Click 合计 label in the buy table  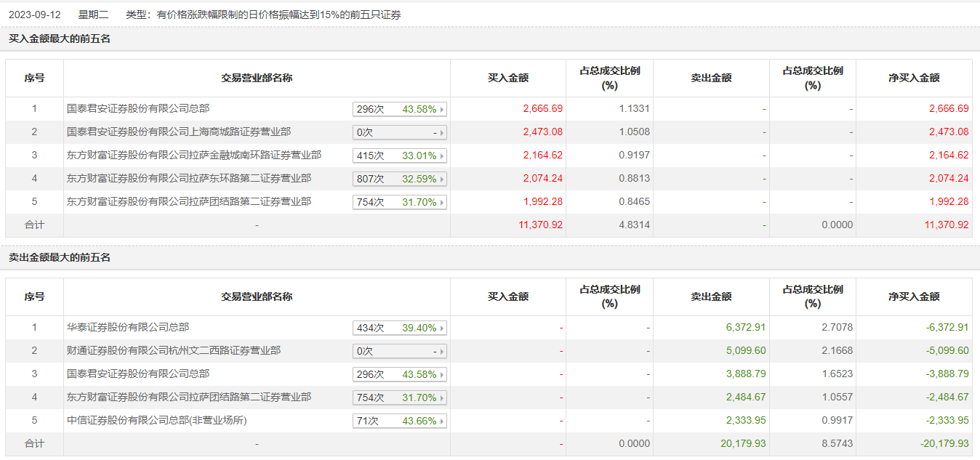pos(34,225)
